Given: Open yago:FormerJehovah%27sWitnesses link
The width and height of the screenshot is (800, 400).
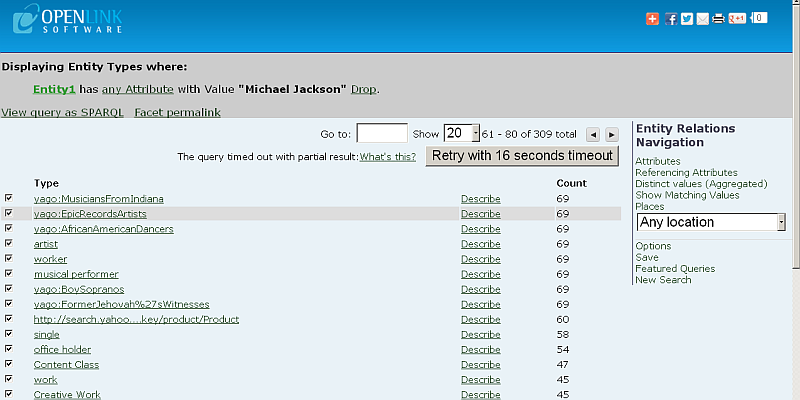Looking at the screenshot, I should [121, 305].
